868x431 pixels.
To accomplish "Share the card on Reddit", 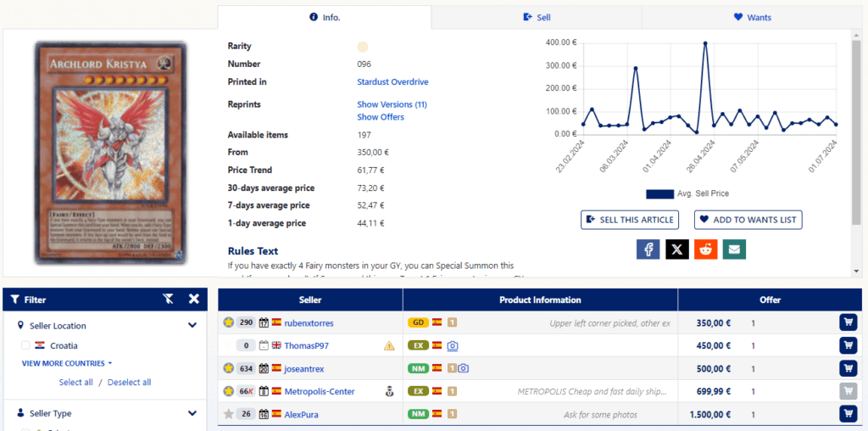I will click(x=705, y=249).
